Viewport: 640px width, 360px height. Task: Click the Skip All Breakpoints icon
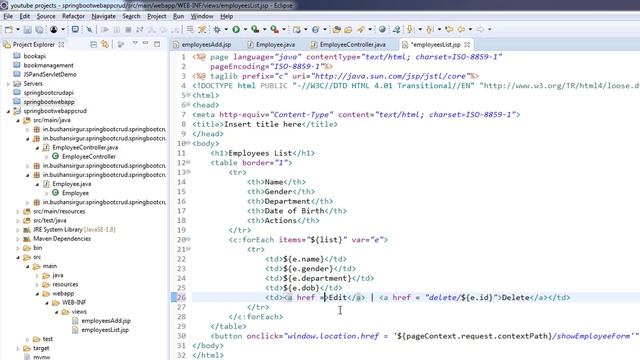click(x=89, y=29)
